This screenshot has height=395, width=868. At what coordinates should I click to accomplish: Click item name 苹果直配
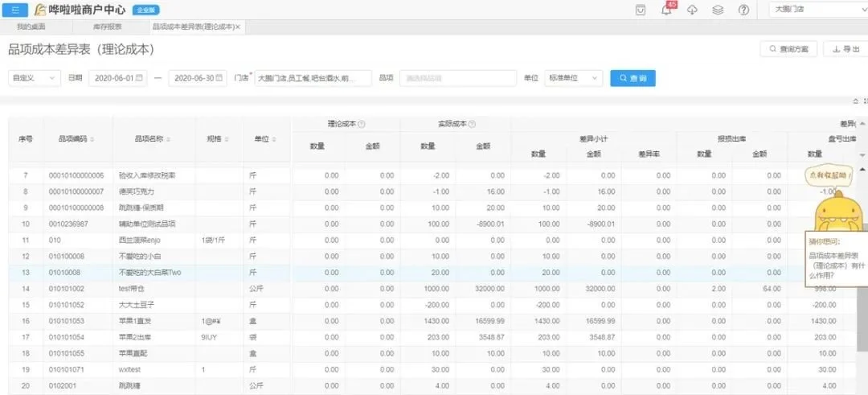point(133,353)
